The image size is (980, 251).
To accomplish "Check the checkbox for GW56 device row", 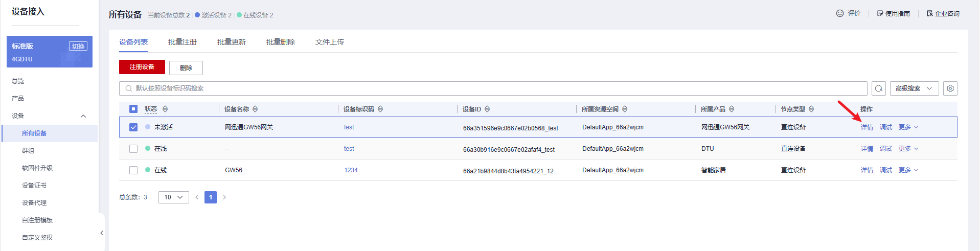I will coord(133,170).
